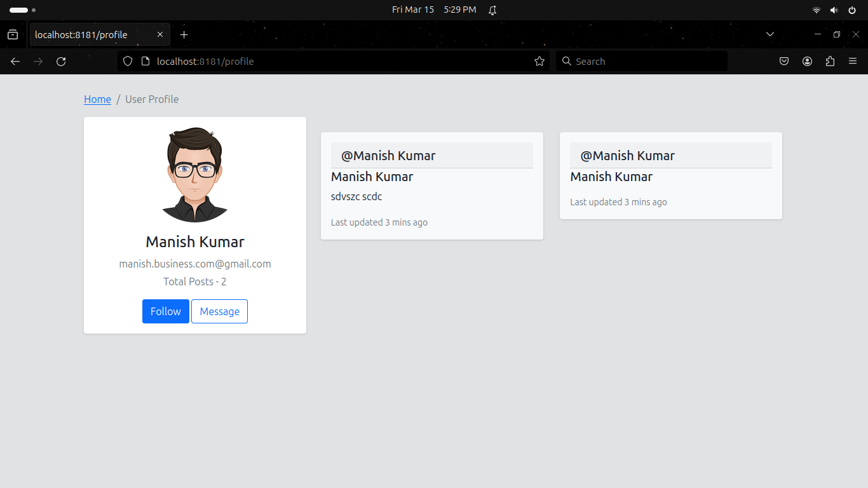Open the volume icon in system tray
This screenshot has width=868, height=488.
click(834, 10)
